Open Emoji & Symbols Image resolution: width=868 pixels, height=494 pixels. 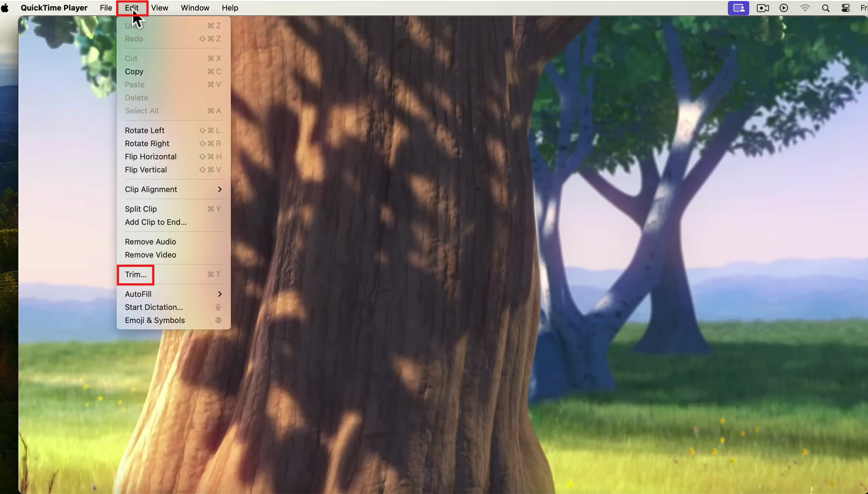(x=173, y=320)
